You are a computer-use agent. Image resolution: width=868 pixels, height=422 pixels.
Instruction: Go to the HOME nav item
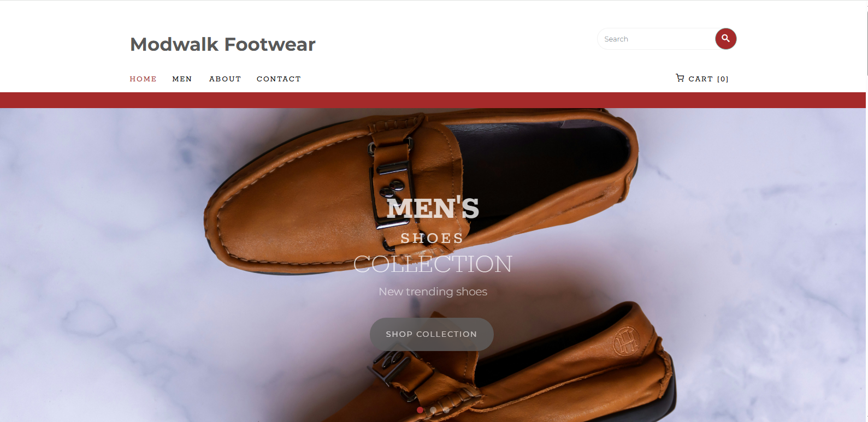click(143, 79)
